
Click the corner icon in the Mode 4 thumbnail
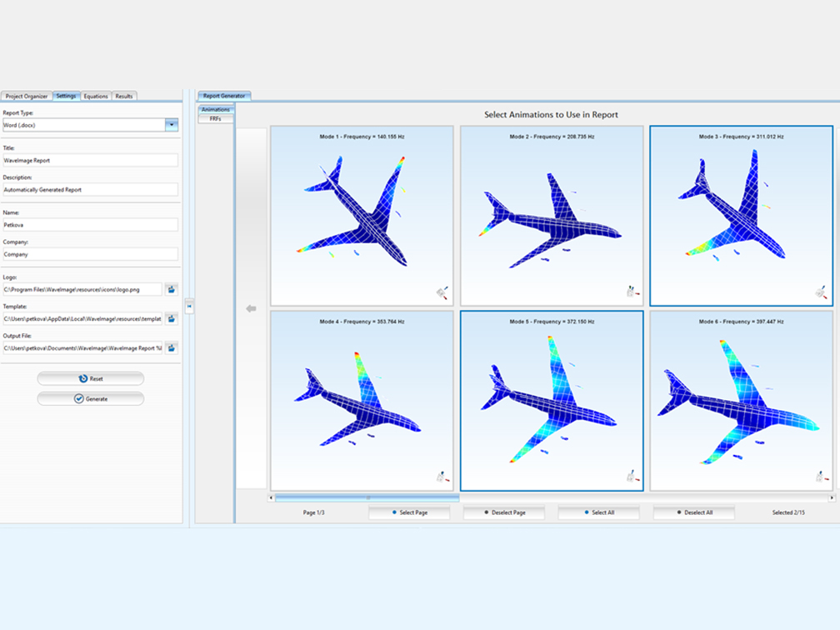(442, 477)
